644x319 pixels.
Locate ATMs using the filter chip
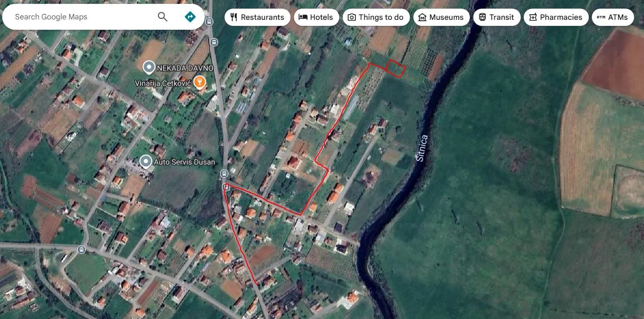click(613, 17)
